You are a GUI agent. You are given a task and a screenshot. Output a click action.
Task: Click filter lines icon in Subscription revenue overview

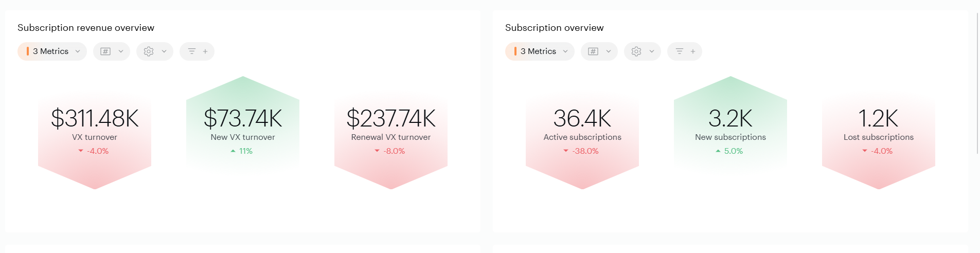click(x=191, y=51)
